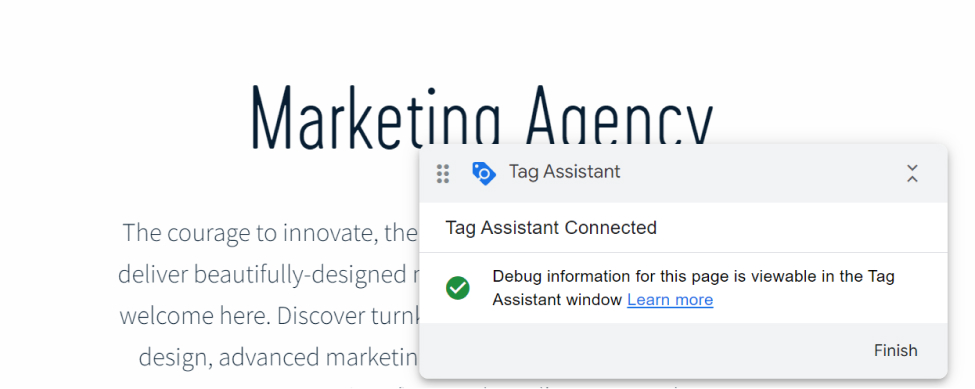This screenshot has height=389, width=975.
Task: Click the debug information message text
Action: pos(693,288)
